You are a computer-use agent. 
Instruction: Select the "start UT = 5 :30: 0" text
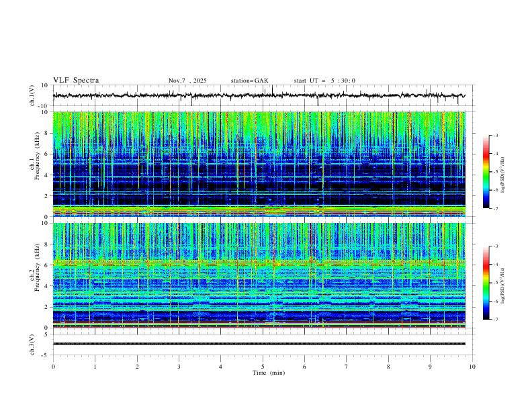click(x=324, y=81)
